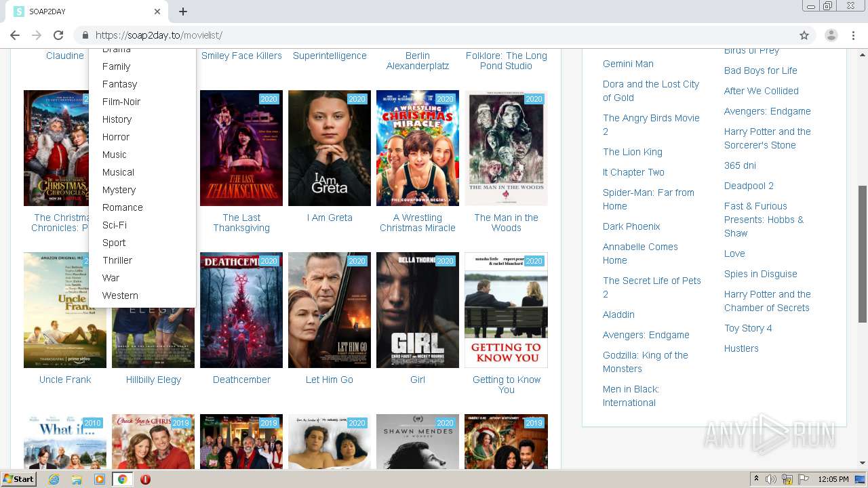Open Bad Boys for Life link
The image size is (868, 488).
coord(761,70)
